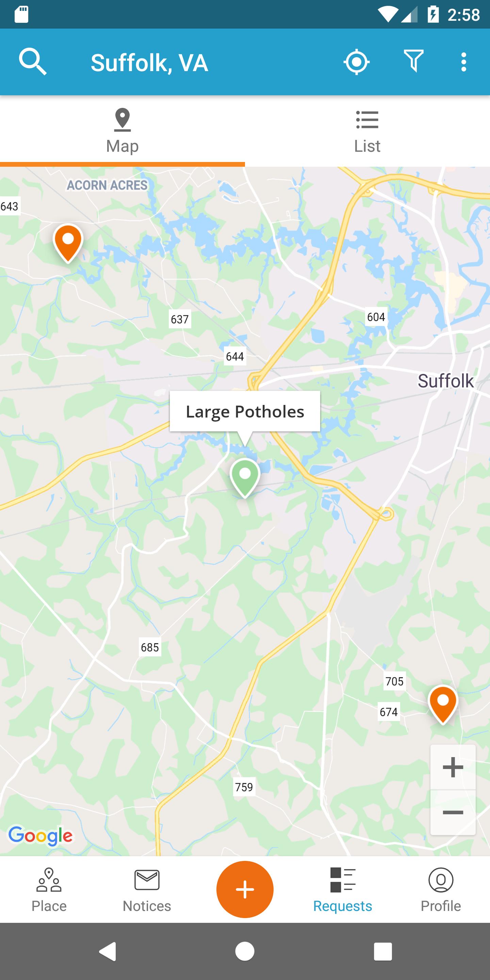Viewport: 490px width, 980px height.
Task: Zoom in with the plus button
Action: pos(453,767)
